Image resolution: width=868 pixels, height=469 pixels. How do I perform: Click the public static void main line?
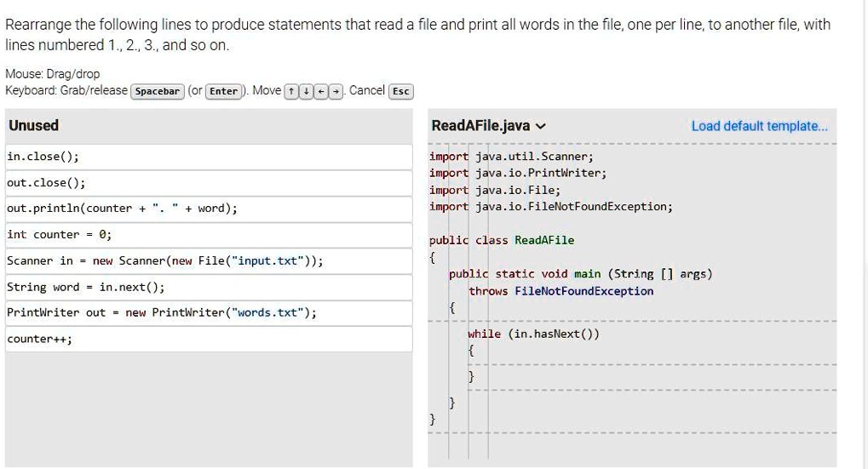tap(581, 274)
